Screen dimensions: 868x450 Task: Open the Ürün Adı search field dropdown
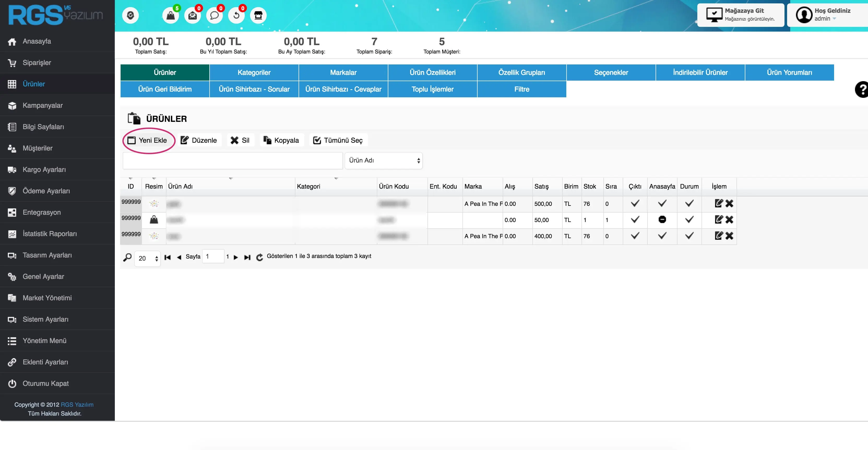[383, 161]
